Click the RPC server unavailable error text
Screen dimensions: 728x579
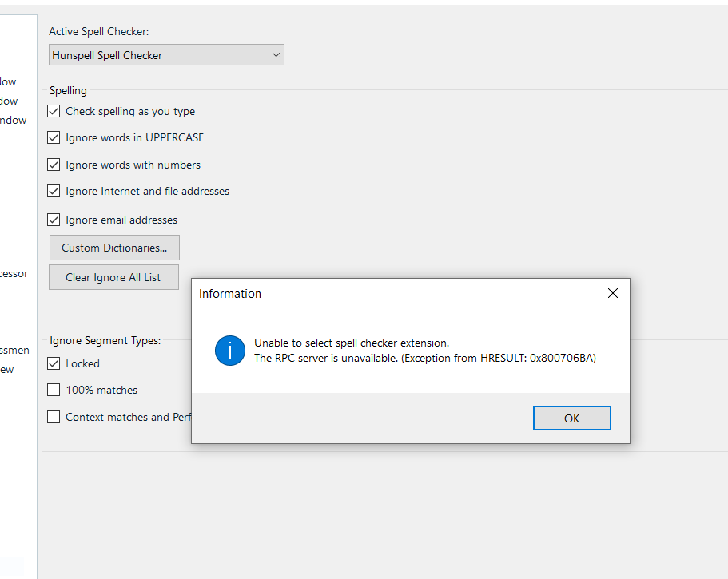[425, 358]
